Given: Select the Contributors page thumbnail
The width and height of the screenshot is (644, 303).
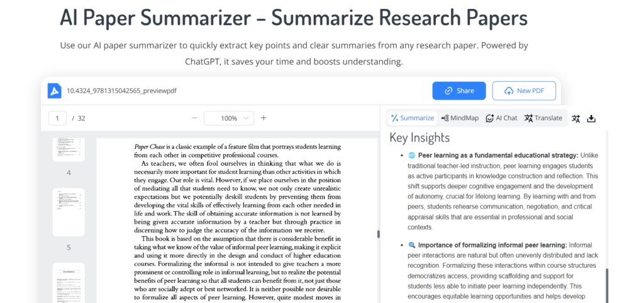Looking at the screenshot, I should tap(69, 283).
